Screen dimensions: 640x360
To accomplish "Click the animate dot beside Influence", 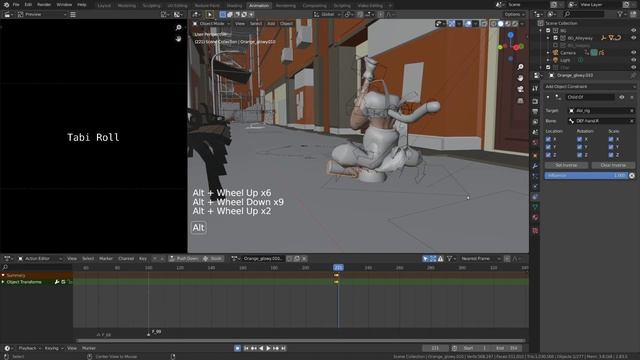I will pyautogui.click(x=632, y=176).
